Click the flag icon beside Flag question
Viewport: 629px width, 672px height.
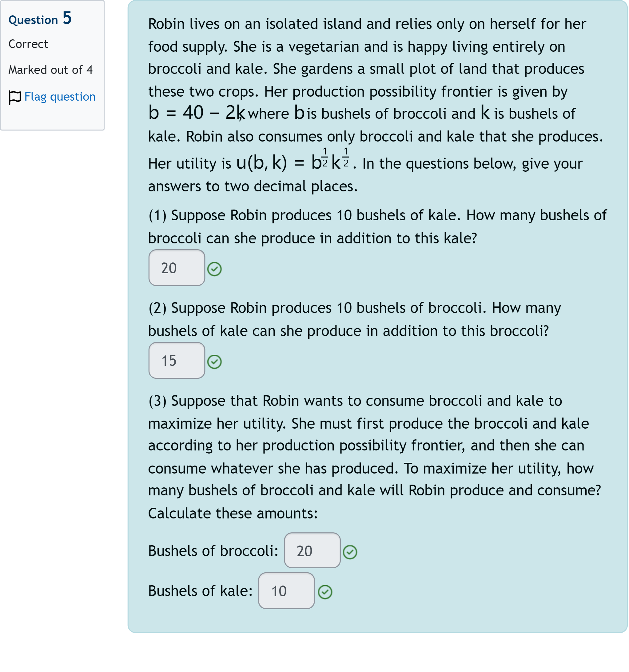click(14, 97)
